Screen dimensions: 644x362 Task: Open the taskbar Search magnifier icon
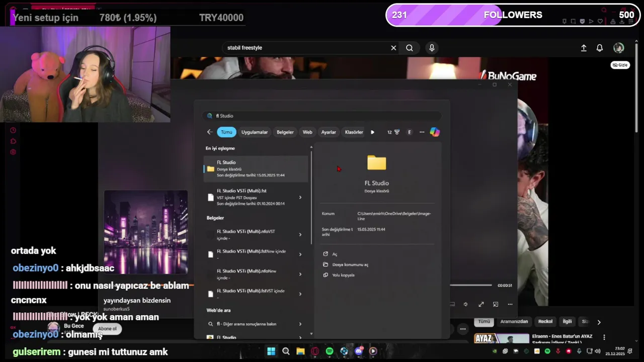286,351
